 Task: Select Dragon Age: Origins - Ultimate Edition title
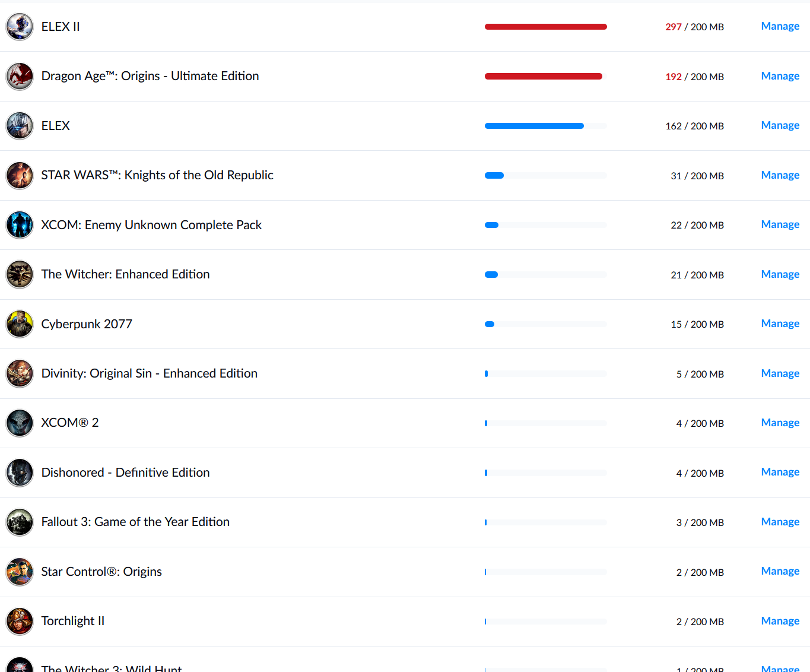(150, 76)
